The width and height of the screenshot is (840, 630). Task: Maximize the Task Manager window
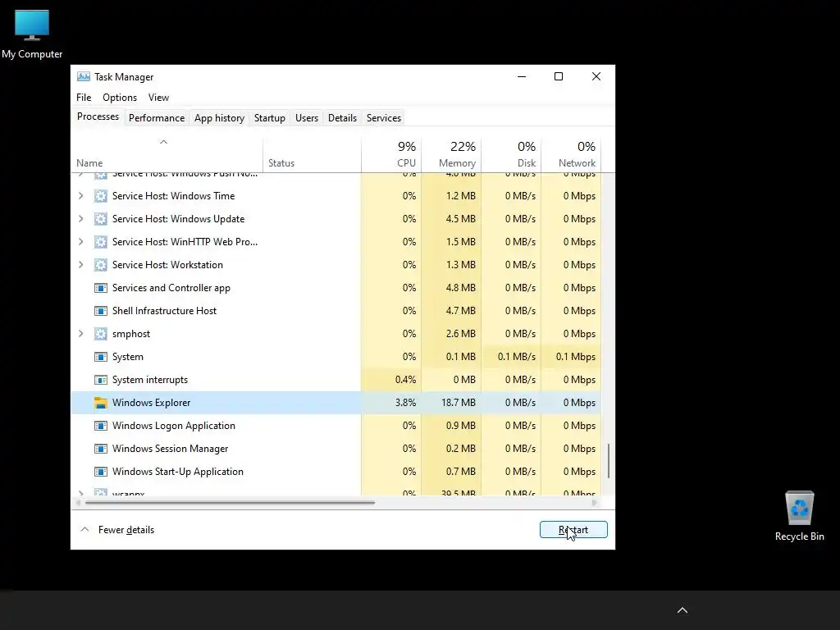pyautogui.click(x=558, y=76)
